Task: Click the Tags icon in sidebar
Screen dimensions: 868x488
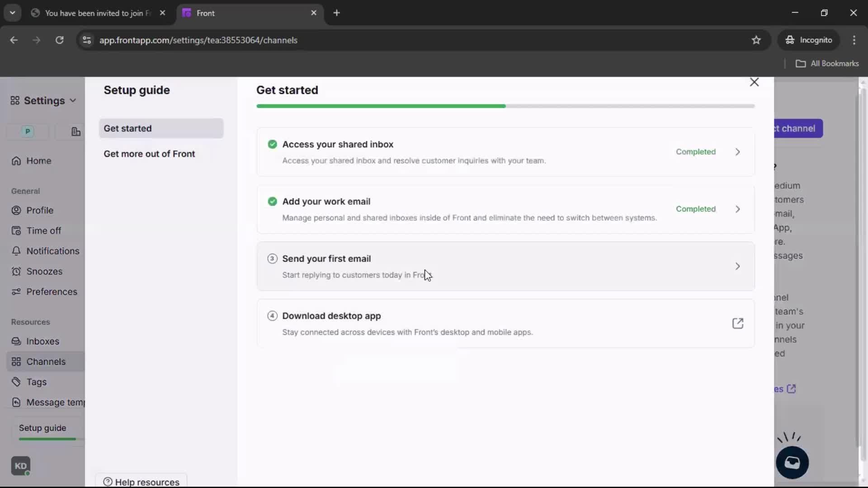Action: [x=16, y=382]
